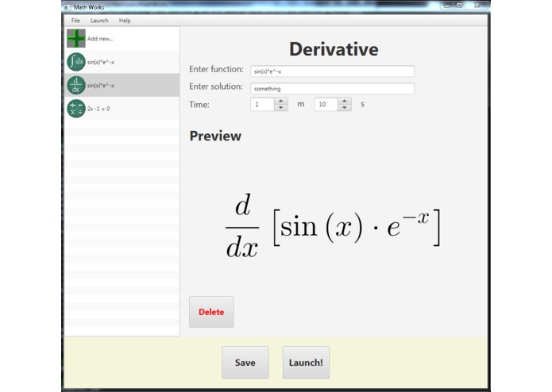Image resolution: width=552 pixels, height=392 pixels.
Task: Close the Math Works window
Action: [477, 6]
